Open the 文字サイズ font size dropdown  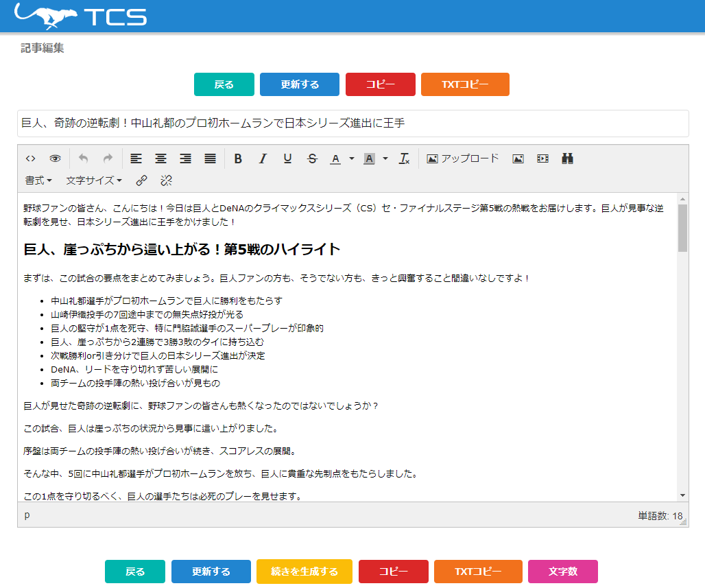[x=94, y=180]
